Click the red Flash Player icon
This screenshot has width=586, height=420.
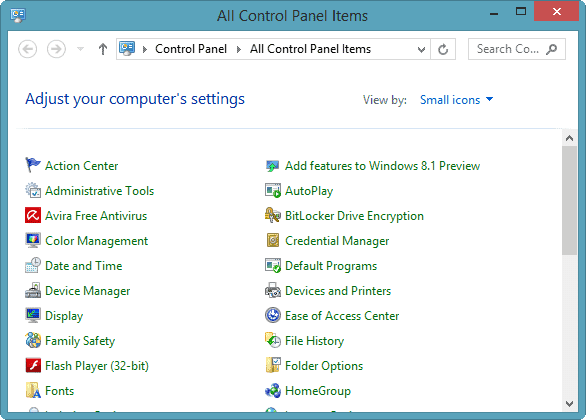coord(33,366)
